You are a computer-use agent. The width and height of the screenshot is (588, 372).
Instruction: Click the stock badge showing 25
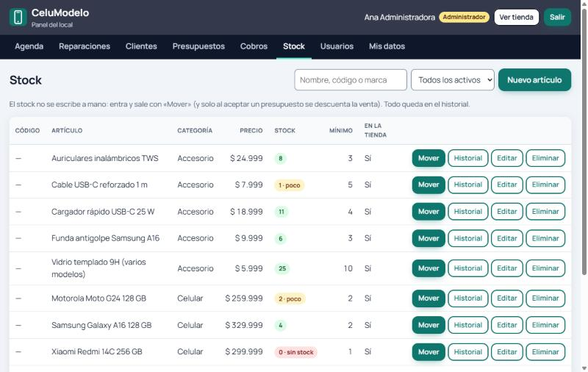point(282,268)
